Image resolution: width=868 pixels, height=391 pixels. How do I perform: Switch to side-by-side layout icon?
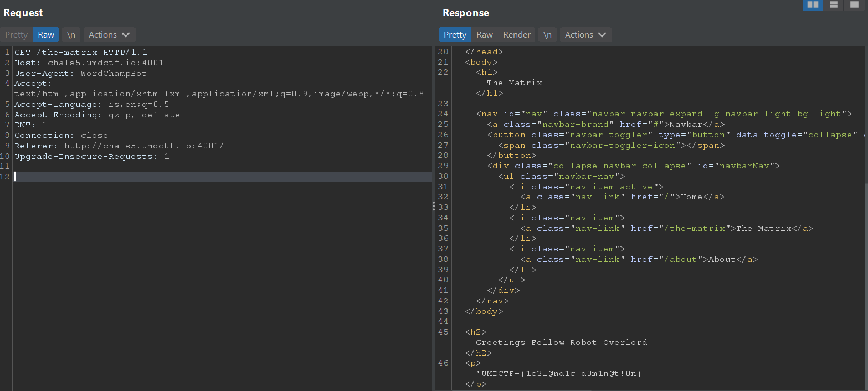pyautogui.click(x=813, y=4)
